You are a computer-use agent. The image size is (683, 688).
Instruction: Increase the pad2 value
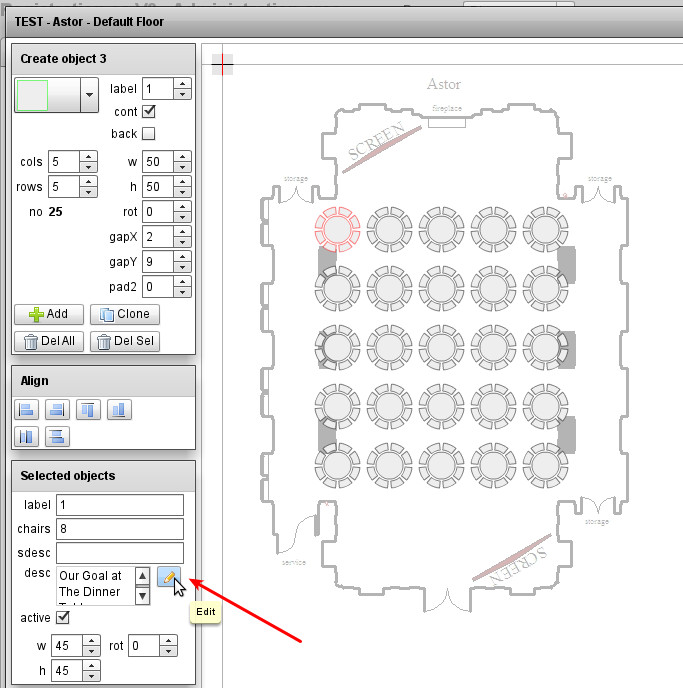point(182,281)
